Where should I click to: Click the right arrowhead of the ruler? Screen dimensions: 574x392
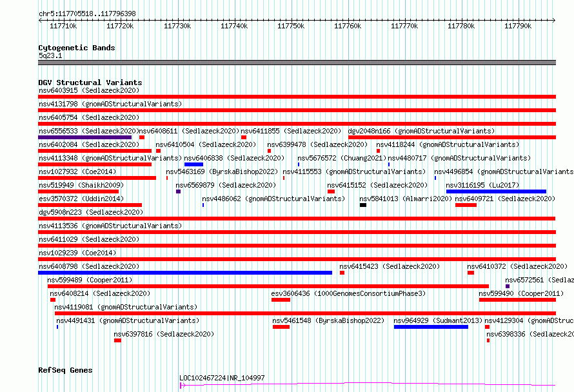coord(554,21)
